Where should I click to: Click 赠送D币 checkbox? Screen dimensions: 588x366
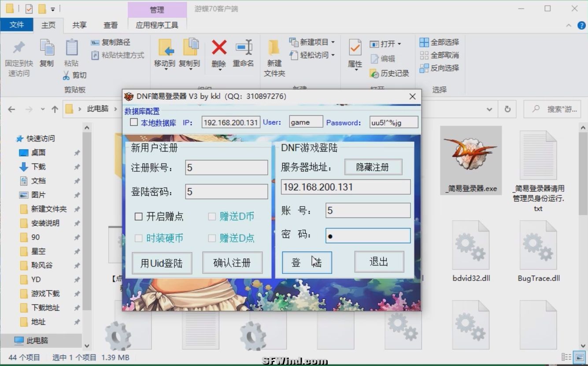pos(212,216)
